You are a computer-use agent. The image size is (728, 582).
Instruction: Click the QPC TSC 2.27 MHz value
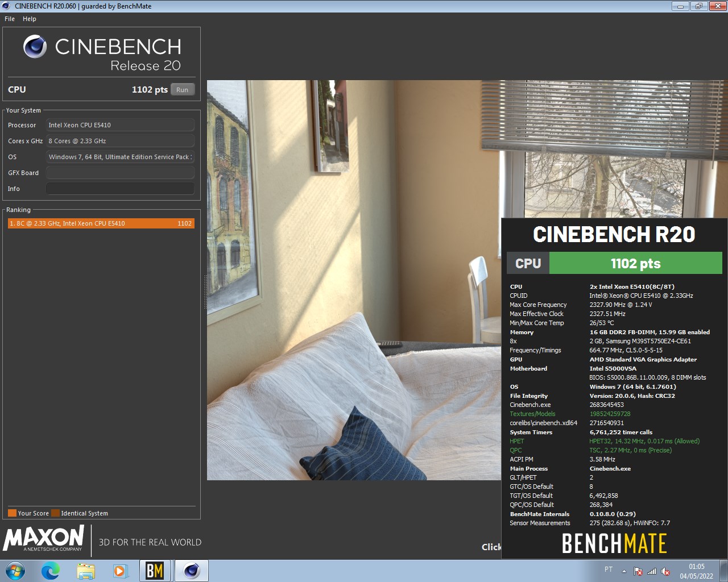[x=630, y=450]
